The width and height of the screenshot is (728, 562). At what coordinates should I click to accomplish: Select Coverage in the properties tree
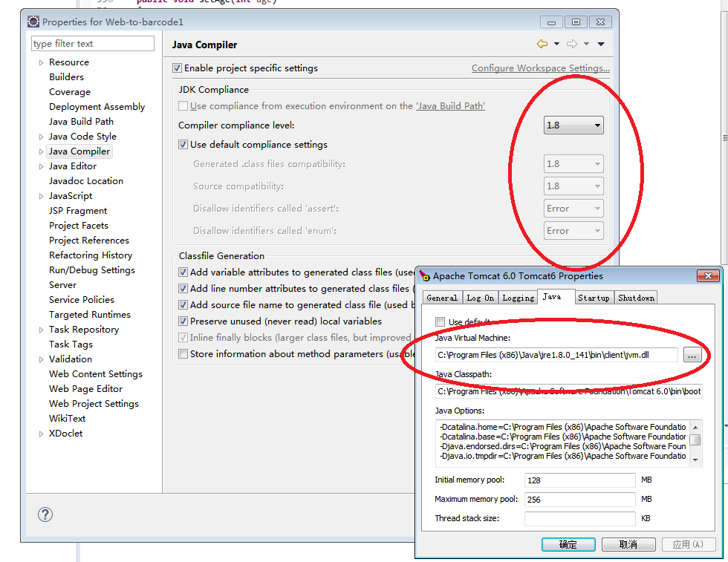tap(70, 92)
